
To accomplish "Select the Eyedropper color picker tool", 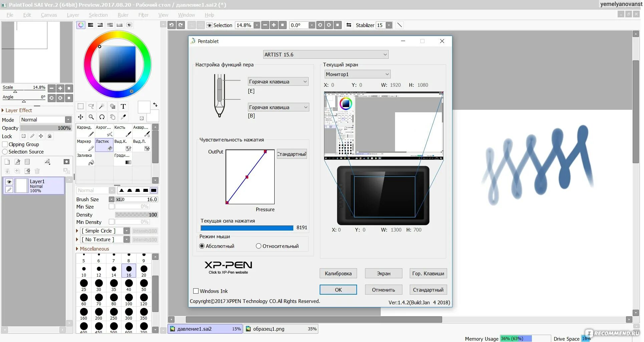I will tap(123, 117).
